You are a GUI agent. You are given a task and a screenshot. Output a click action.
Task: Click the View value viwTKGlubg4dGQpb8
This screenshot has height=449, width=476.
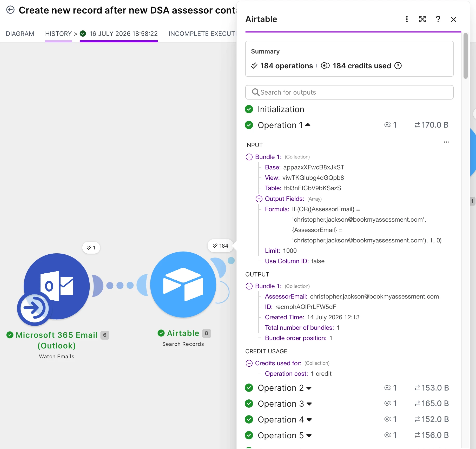click(313, 178)
